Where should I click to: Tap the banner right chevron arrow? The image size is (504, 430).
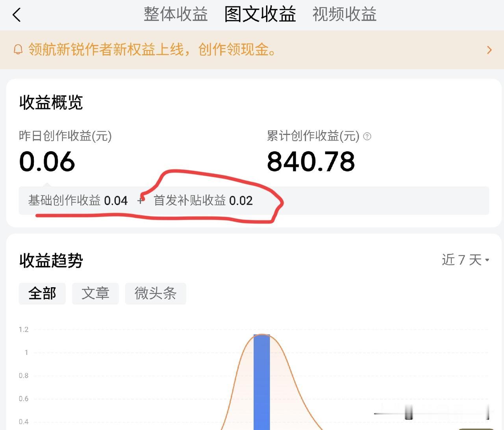489,50
